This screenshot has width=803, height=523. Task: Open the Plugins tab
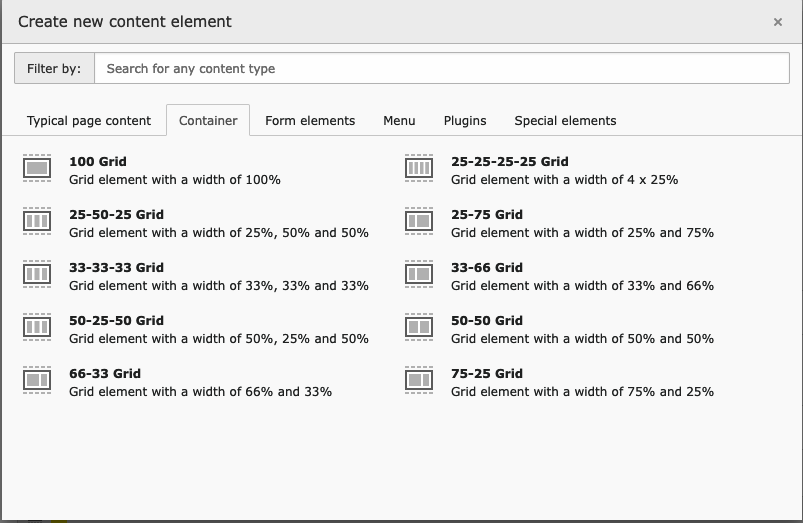(x=465, y=121)
